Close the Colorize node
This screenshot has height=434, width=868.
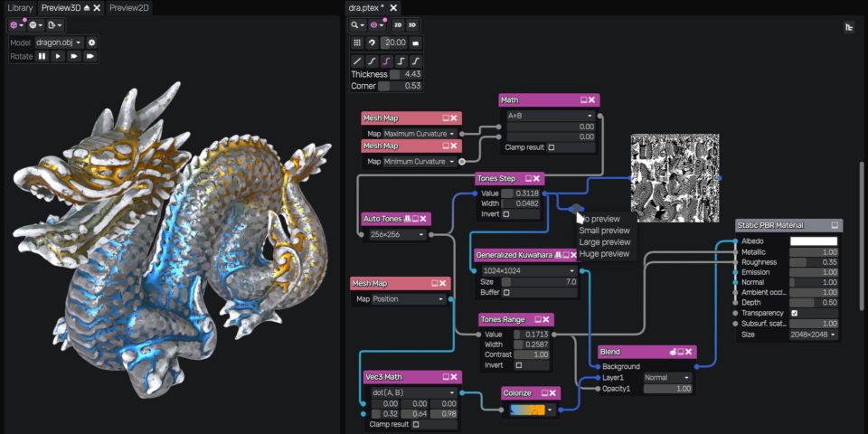[552, 393]
